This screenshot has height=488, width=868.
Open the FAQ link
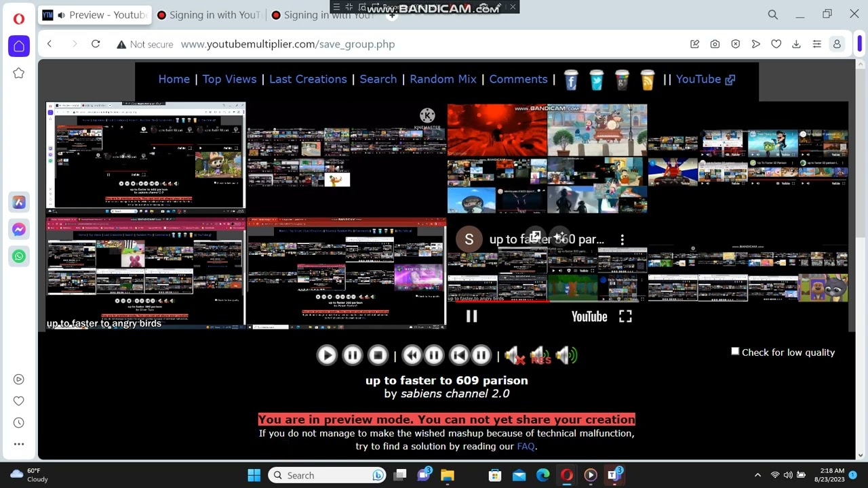pyautogui.click(x=526, y=446)
